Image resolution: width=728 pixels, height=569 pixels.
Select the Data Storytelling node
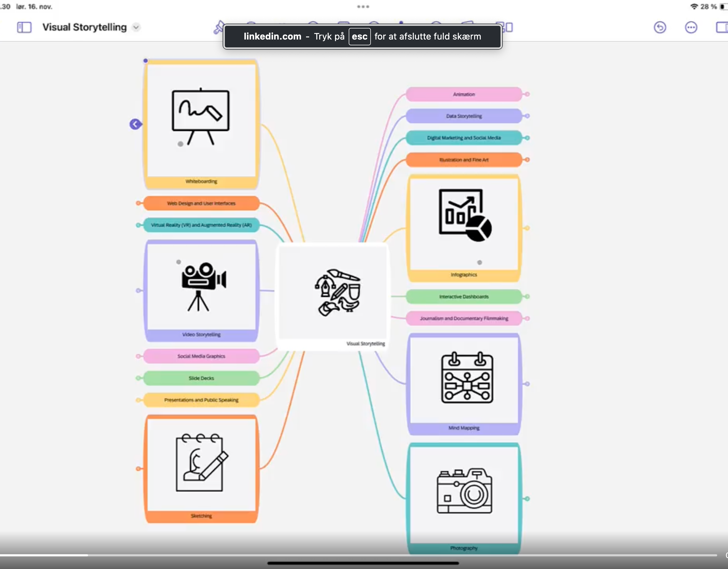(464, 116)
